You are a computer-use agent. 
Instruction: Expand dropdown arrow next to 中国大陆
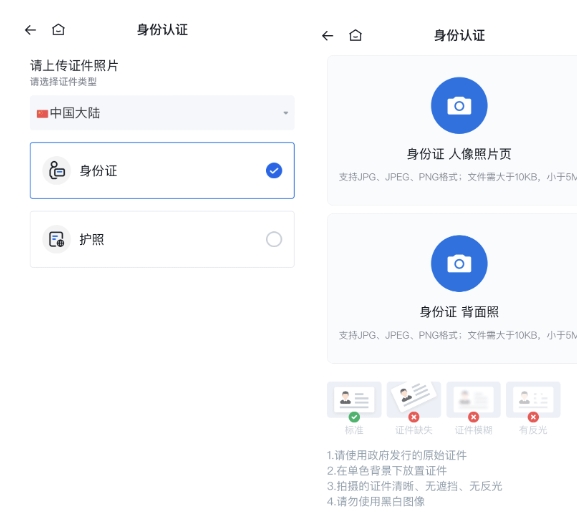click(286, 113)
